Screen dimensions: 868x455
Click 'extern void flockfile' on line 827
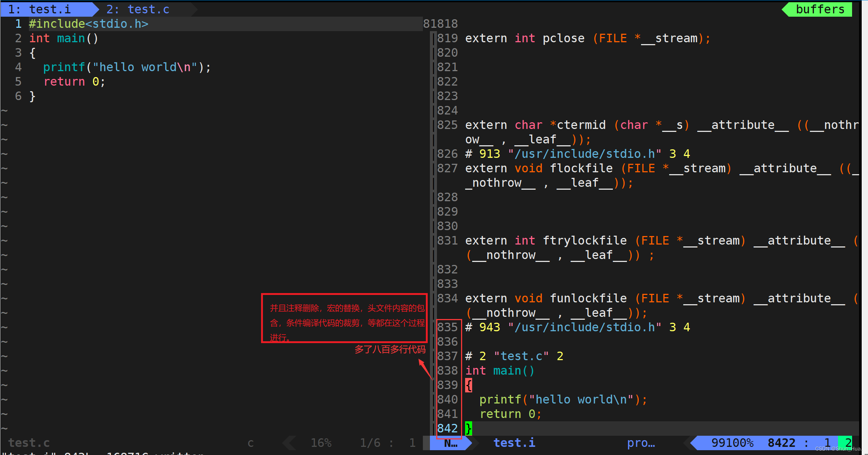539,168
